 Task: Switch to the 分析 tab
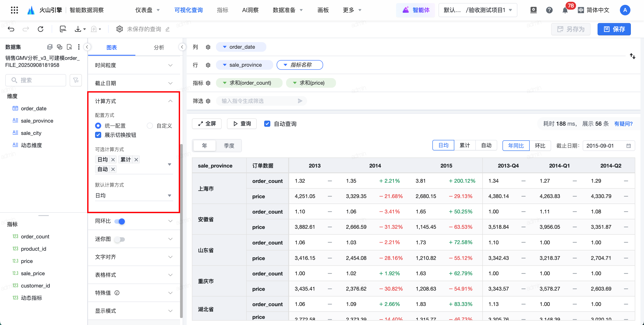(x=159, y=47)
